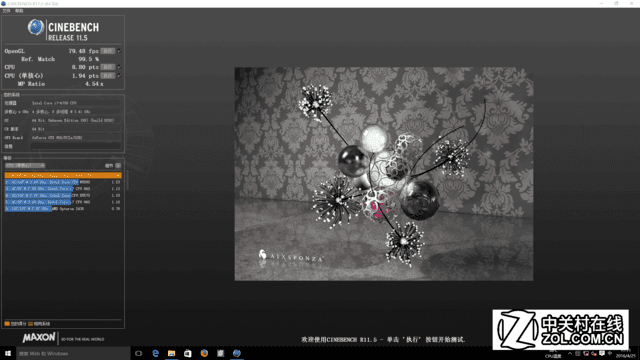
Task: Click the ranking details button
Action: pos(118,166)
